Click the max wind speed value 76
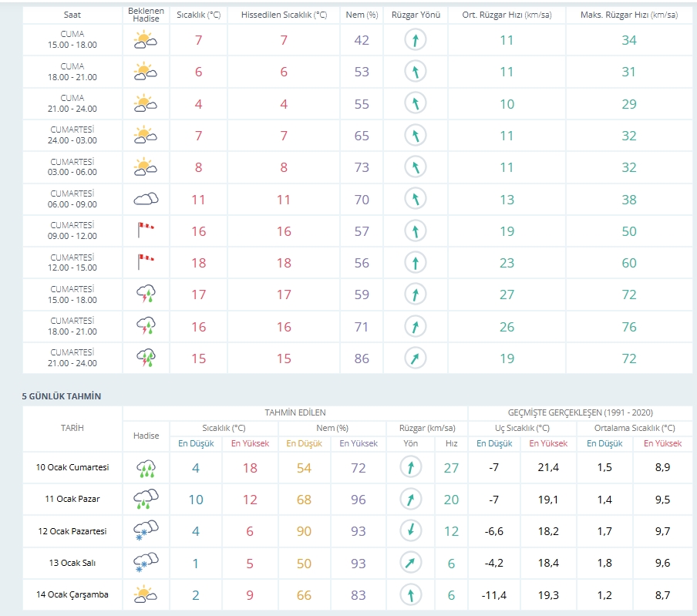This screenshot has height=616, width=697. click(x=629, y=327)
